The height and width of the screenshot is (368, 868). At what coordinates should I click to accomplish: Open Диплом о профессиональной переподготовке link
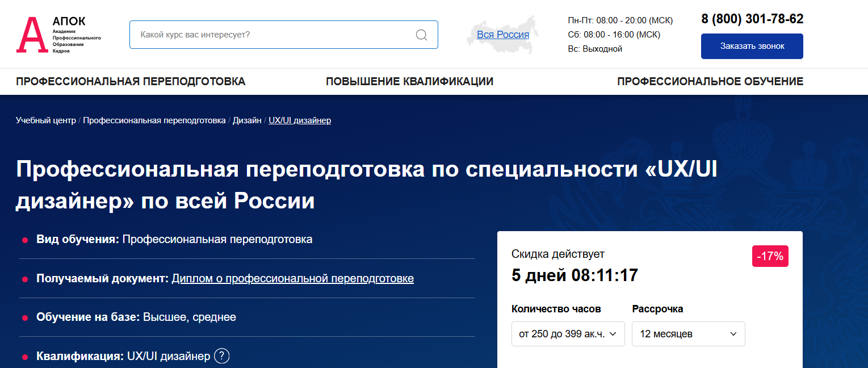coord(292,278)
